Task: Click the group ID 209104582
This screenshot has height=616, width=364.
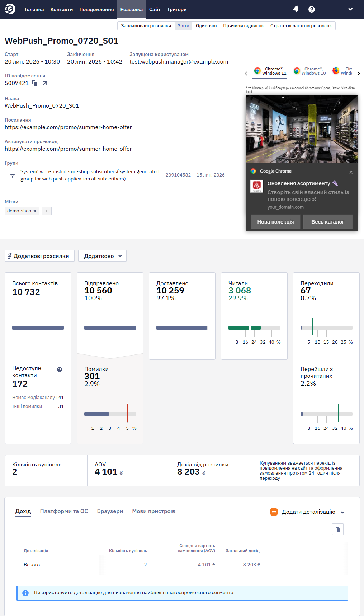Action: pyautogui.click(x=178, y=175)
